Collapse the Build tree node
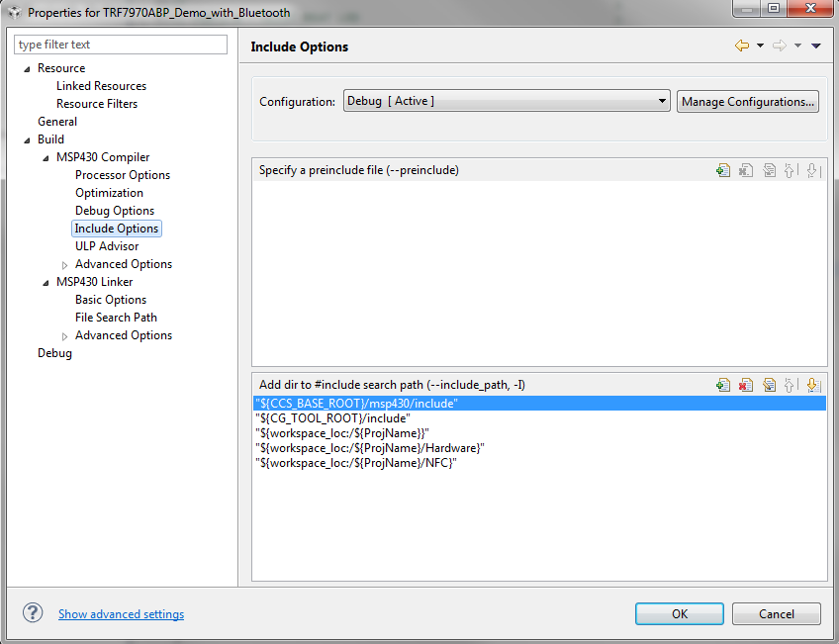The width and height of the screenshot is (839, 644). [27, 140]
